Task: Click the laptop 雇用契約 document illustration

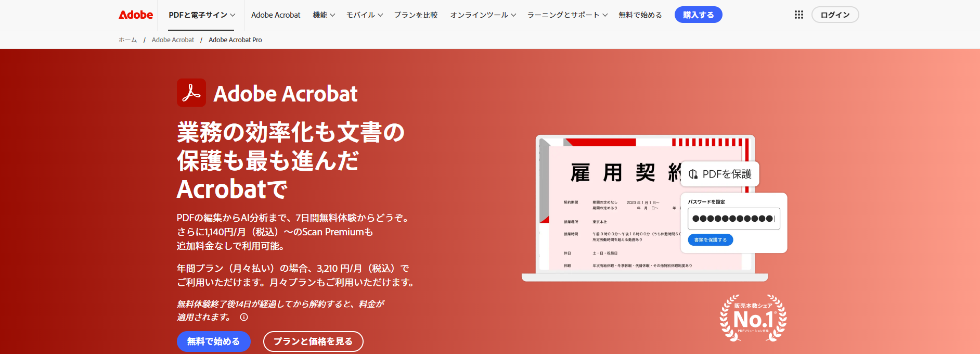Action: [x=645, y=208]
